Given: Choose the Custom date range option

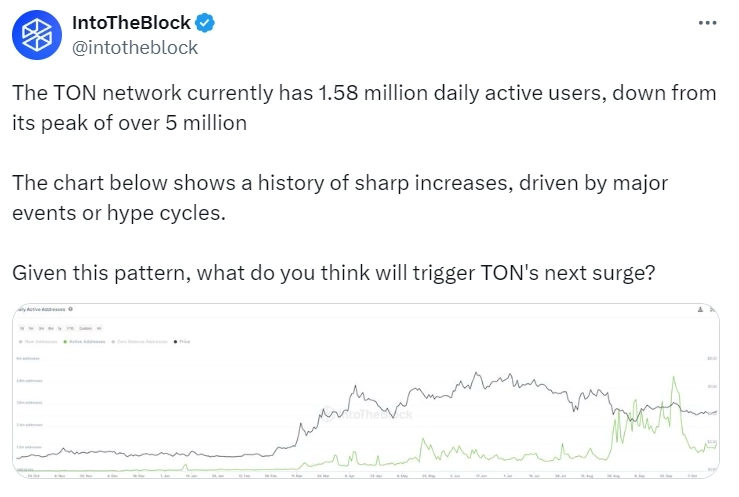Looking at the screenshot, I should pyautogui.click(x=83, y=327).
